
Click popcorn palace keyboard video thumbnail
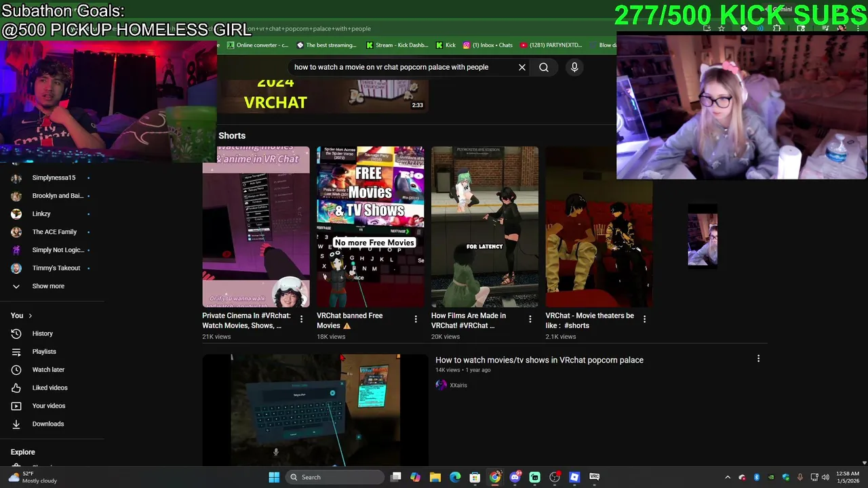pos(315,410)
